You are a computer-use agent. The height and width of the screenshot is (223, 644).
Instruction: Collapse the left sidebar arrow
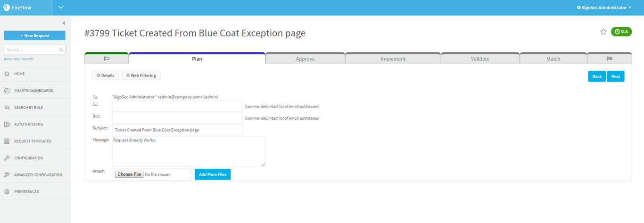pyautogui.click(x=64, y=23)
